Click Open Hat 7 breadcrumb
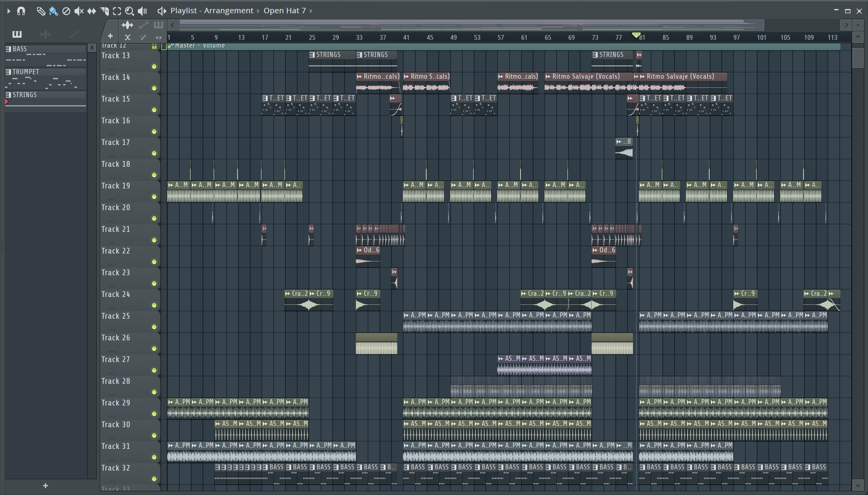Screen dimensions: 868x495 pos(285,11)
